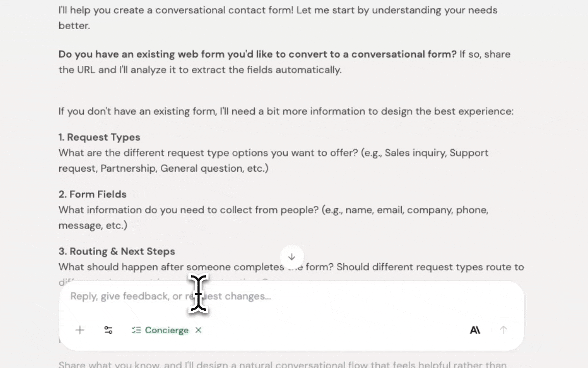Screen dimensions: 588x368
Task: Click the intro sentence about conversational contact form
Action: point(278,10)
